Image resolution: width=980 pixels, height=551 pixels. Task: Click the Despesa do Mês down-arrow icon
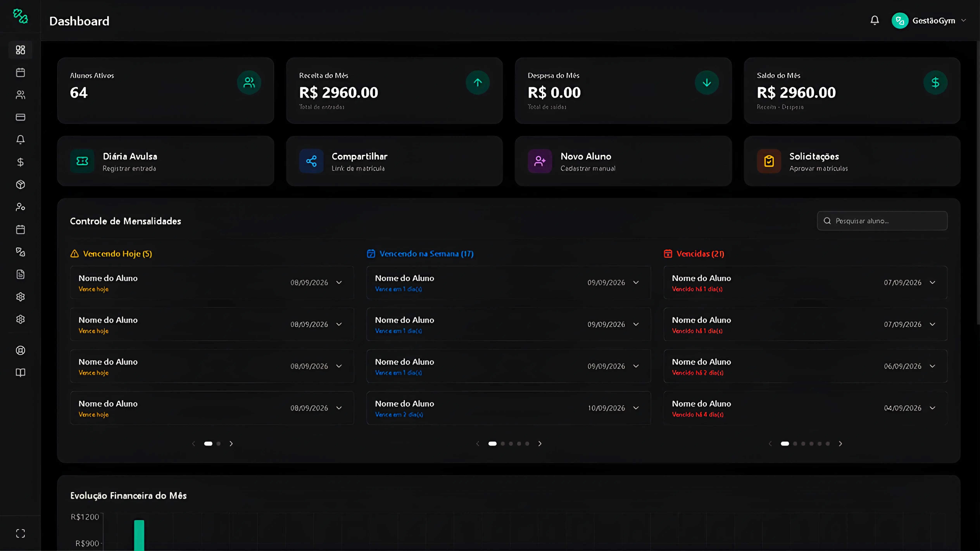[x=707, y=83]
